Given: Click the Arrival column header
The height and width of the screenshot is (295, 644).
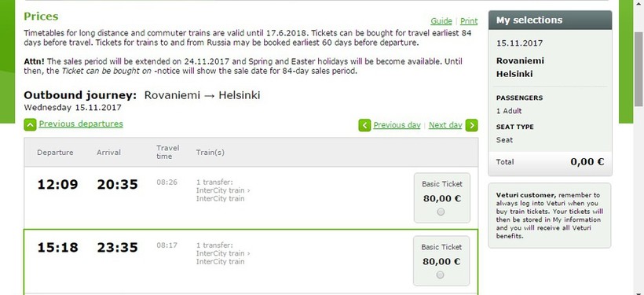Looking at the screenshot, I should click(109, 153).
